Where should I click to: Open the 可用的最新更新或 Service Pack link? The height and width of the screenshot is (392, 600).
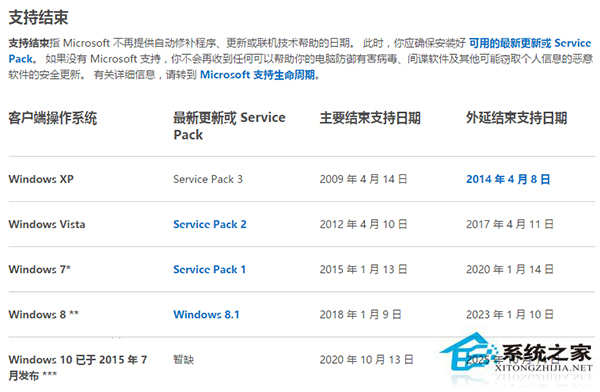(x=530, y=43)
